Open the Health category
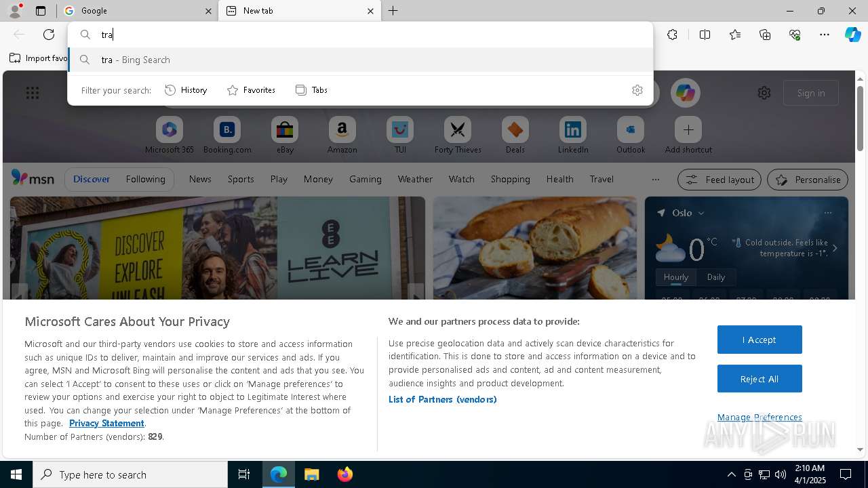 [x=559, y=179]
